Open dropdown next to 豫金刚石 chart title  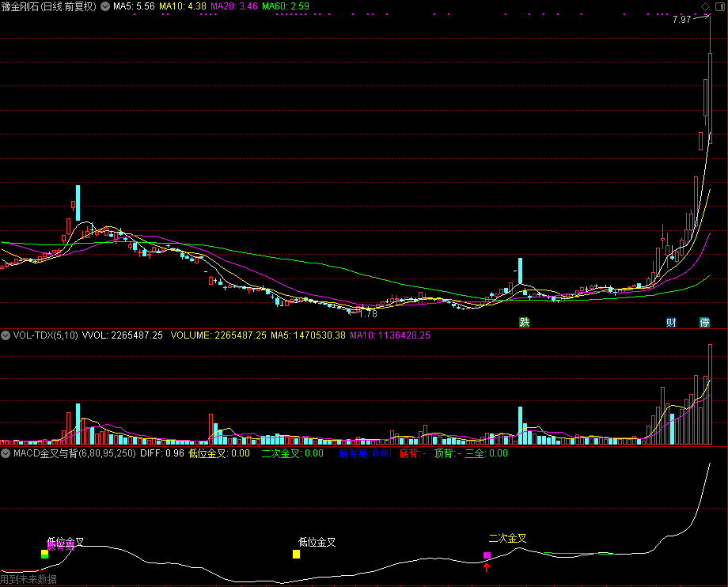(105, 6)
